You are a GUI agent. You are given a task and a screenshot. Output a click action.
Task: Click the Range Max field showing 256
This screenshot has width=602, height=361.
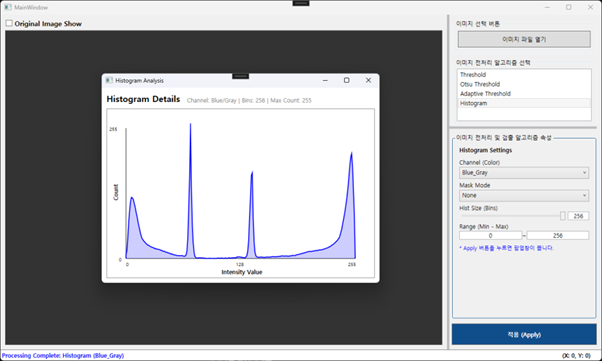pos(557,235)
